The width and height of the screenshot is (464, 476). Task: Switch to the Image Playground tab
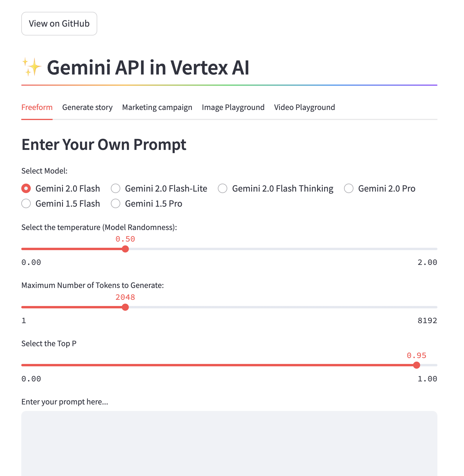233,107
